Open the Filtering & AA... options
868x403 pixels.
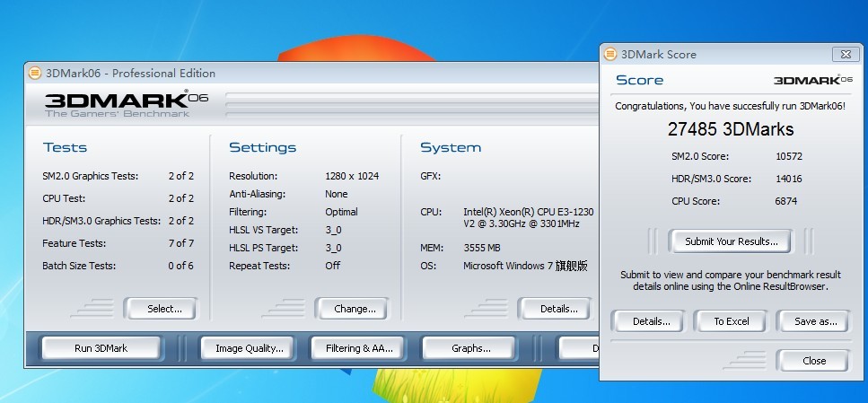359,348
